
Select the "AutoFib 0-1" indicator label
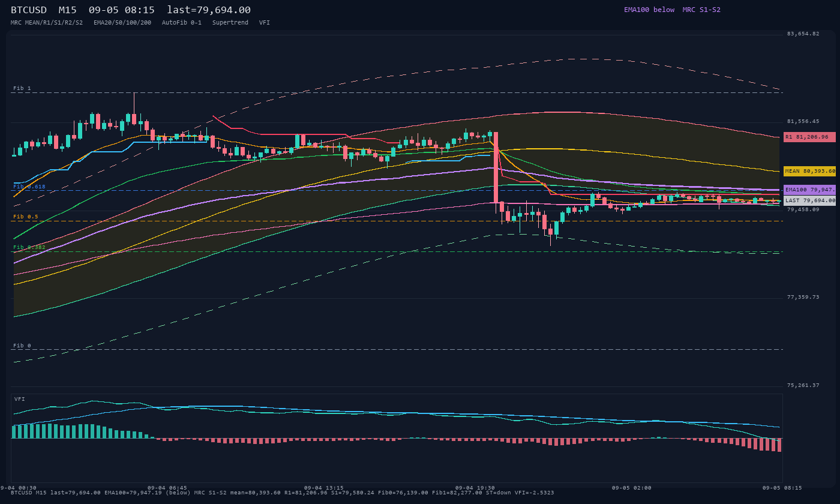[x=182, y=23]
